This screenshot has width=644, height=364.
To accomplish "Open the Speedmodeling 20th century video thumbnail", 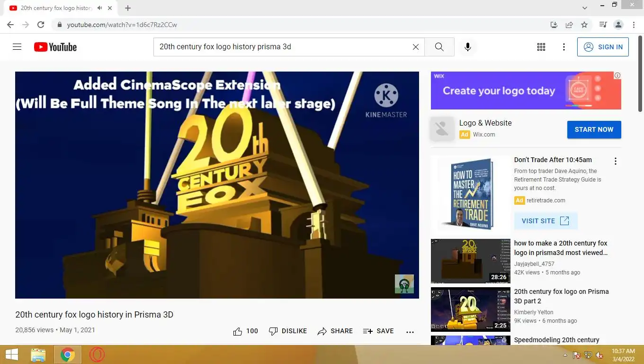I will coord(470,340).
